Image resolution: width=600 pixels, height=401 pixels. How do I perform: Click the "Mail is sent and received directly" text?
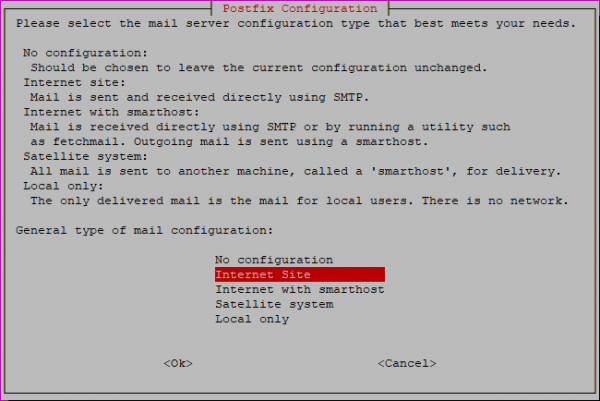(199, 97)
